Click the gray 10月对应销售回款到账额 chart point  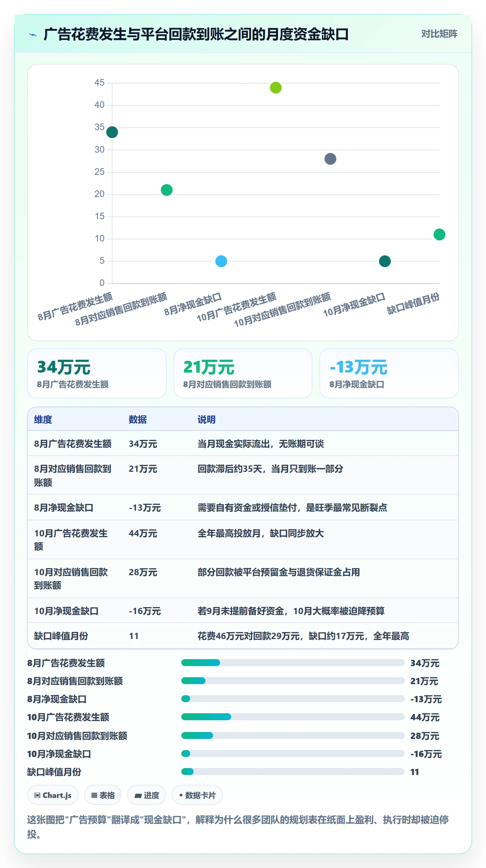(x=330, y=159)
